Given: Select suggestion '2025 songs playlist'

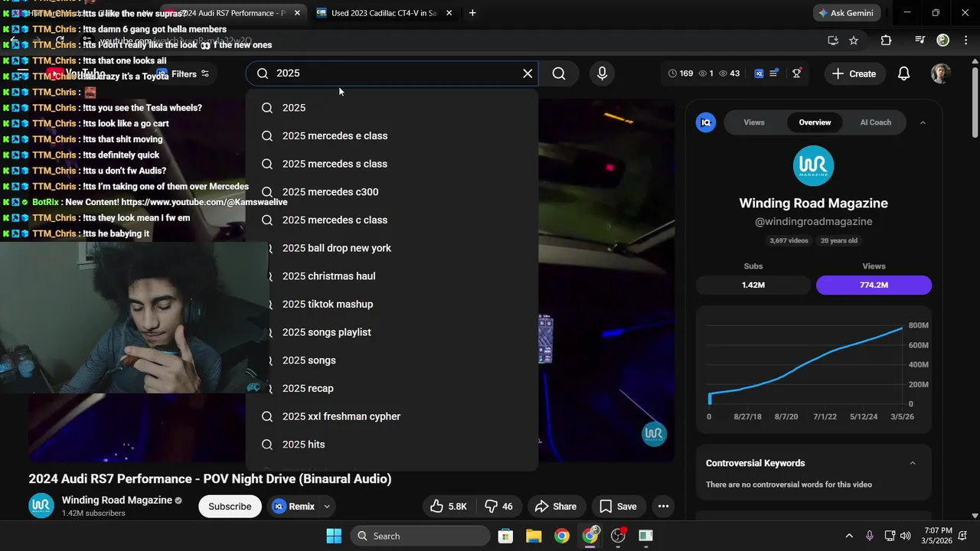Looking at the screenshot, I should click(392, 332).
